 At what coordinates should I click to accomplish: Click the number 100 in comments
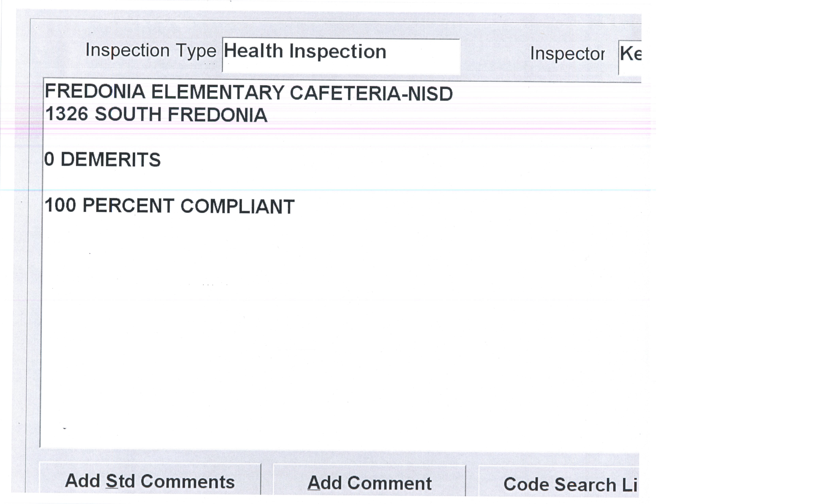[60, 205]
